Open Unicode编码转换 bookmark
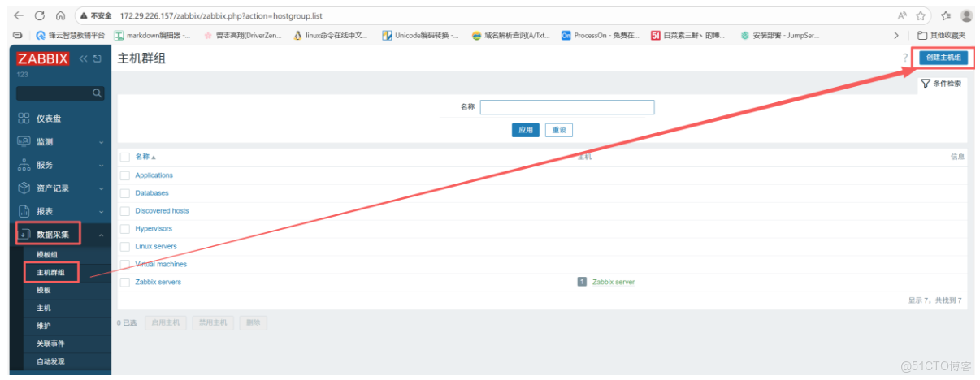The width and height of the screenshot is (980, 380). (420, 36)
